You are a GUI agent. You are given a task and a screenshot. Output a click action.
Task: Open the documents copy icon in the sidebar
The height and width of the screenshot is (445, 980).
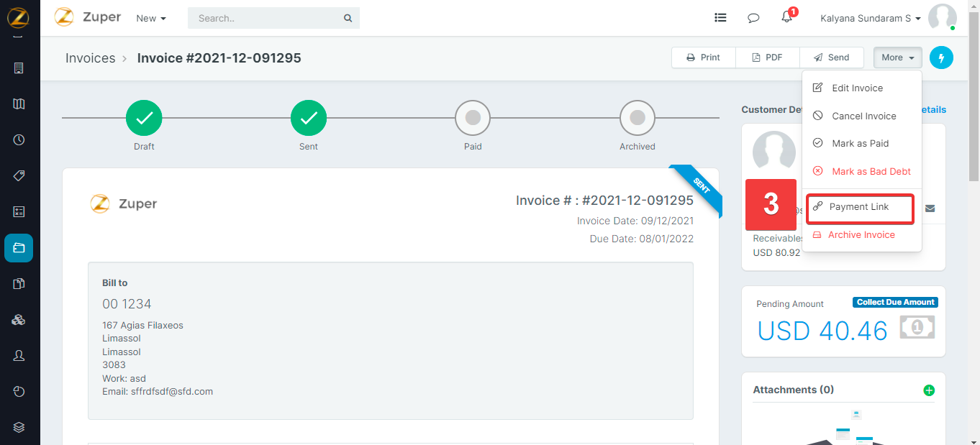point(19,284)
